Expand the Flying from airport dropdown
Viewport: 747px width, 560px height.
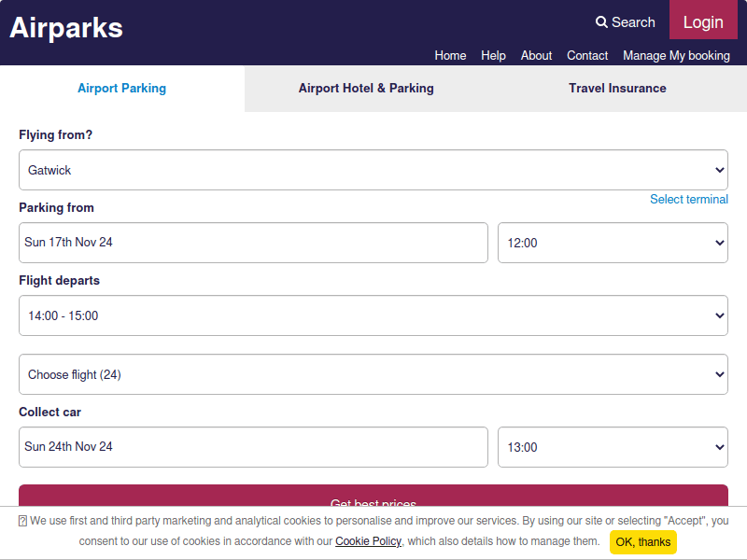[x=373, y=170]
